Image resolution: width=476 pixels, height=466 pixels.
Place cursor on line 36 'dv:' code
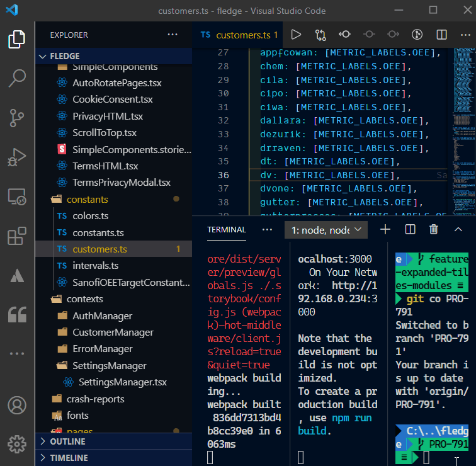(x=329, y=175)
